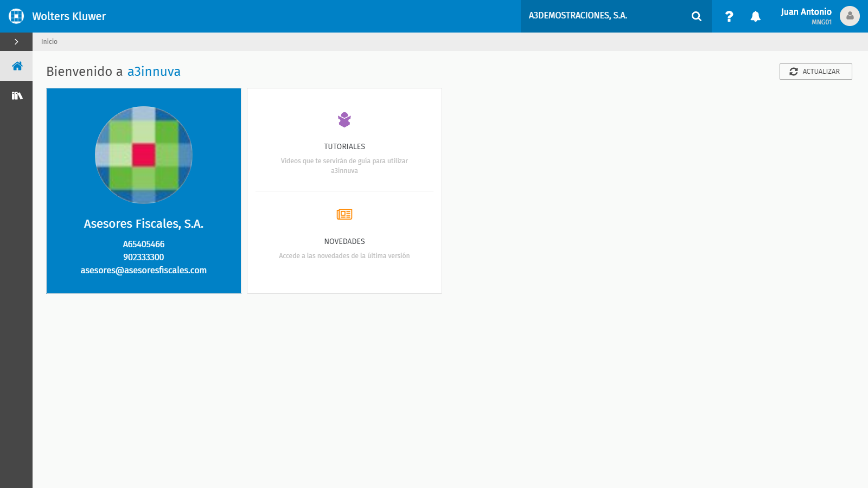
Task: Open the library books sidebar icon
Action: click(x=17, y=95)
